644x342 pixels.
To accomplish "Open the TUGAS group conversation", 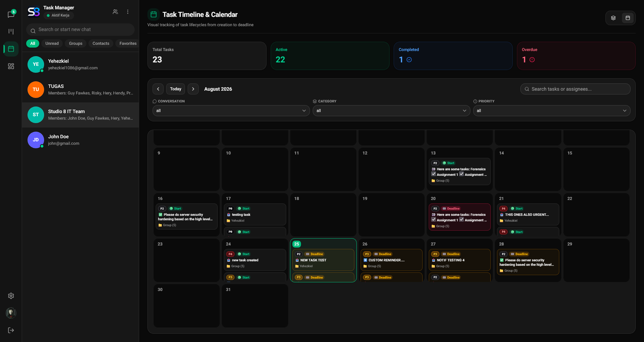I will pyautogui.click(x=80, y=90).
